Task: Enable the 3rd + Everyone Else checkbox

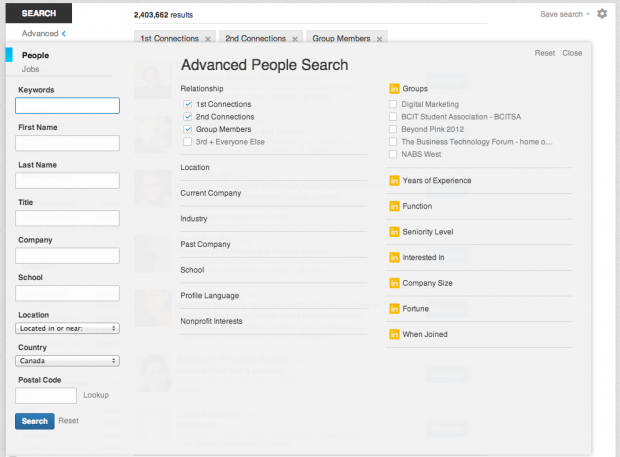Action: [x=188, y=142]
